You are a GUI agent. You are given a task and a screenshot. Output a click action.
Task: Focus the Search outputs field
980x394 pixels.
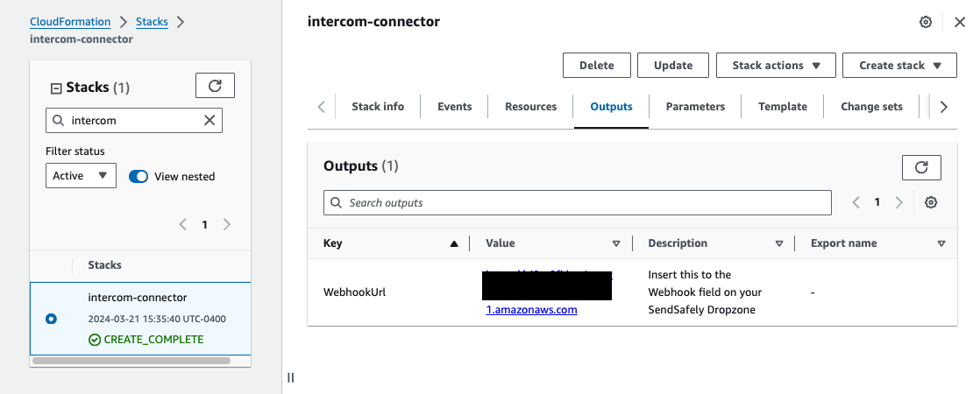[578, 202]
